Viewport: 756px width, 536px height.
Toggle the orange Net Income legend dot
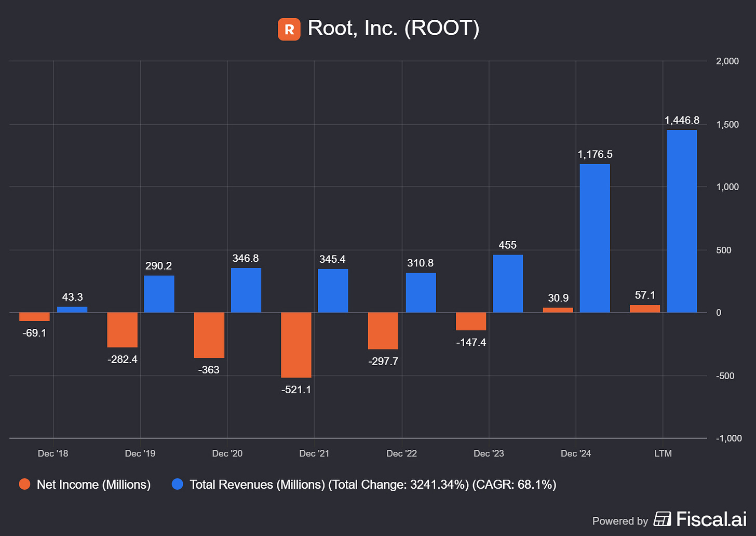[x=24, y=485]
